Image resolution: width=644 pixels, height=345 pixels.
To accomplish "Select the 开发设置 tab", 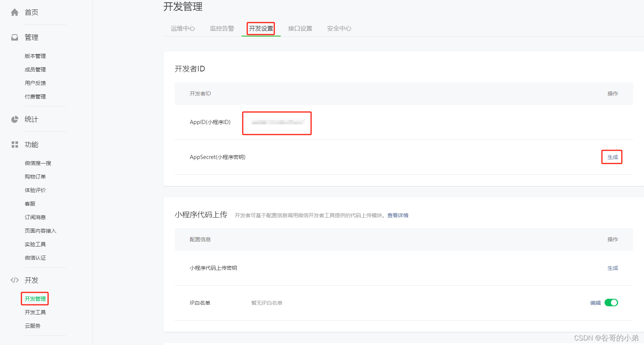I will [x=261, y=29].
